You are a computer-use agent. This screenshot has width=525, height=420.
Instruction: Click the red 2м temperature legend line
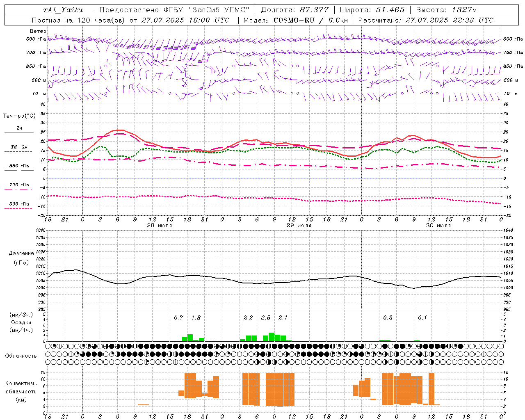(x=19, y=133)
